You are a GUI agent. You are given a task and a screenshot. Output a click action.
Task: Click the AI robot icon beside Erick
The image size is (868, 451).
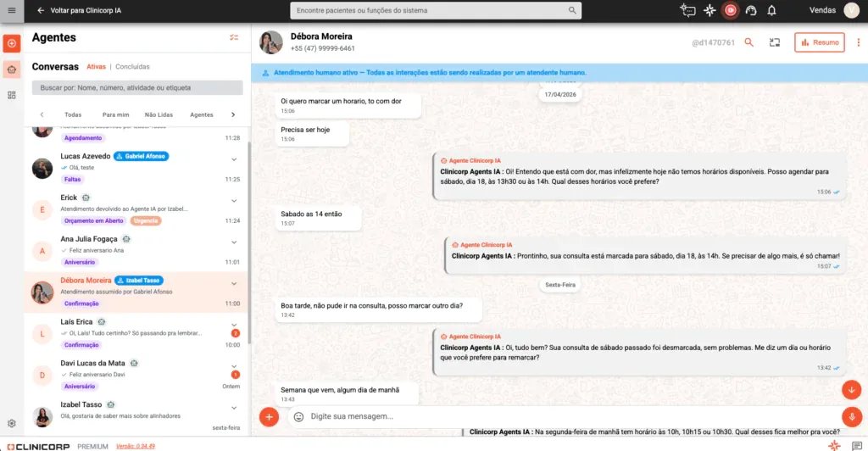tap(86, 198)
